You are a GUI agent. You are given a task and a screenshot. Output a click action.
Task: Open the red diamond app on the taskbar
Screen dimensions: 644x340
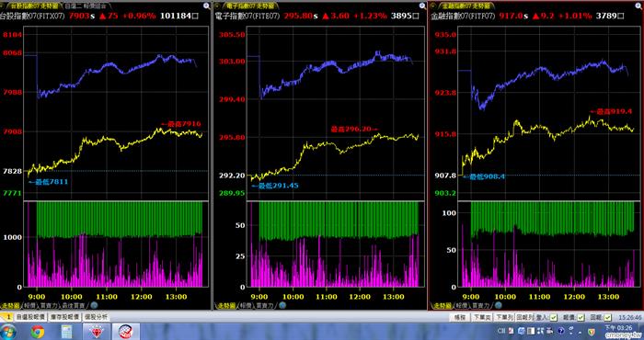(x=97, y=332)
